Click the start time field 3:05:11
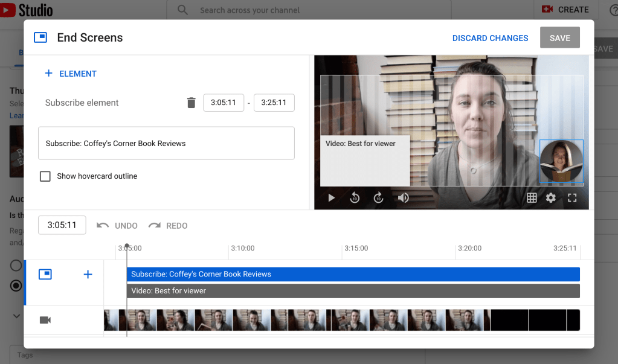 pyautogui.click(x=224, y=103)
